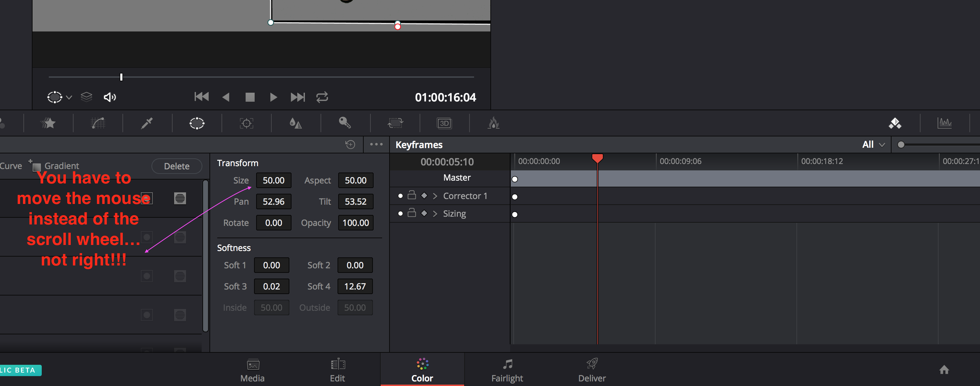
Task: Click the Opacity value field 100.00
Action: point(356,223)
